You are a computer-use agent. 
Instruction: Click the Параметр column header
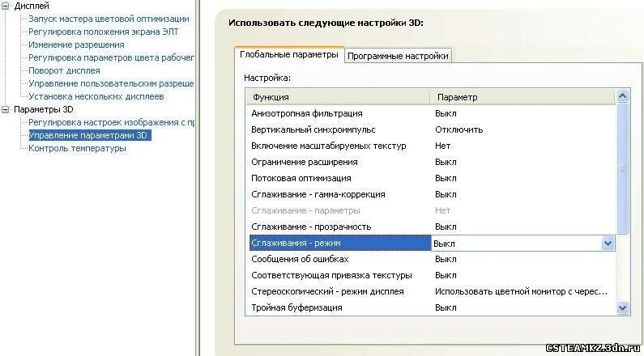pos(522,97)
